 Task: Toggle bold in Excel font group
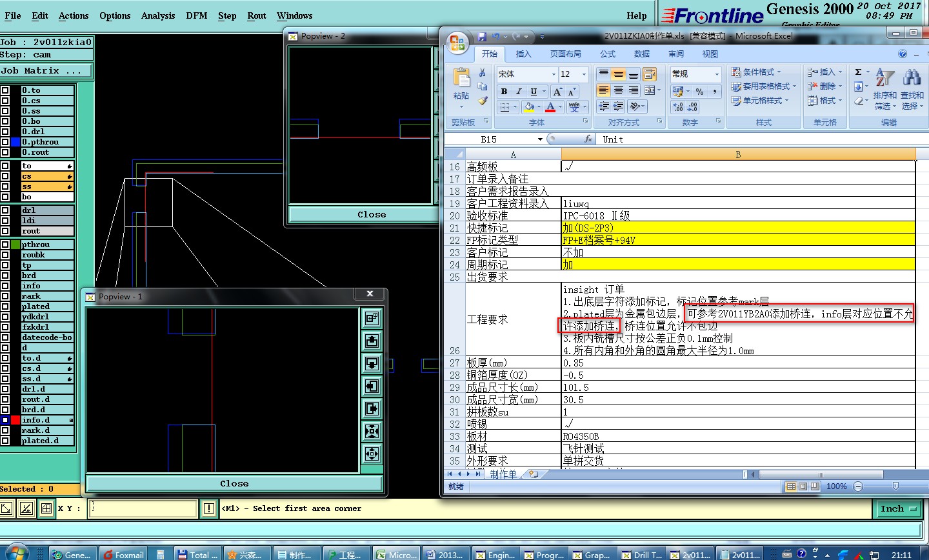click(504, 92)
